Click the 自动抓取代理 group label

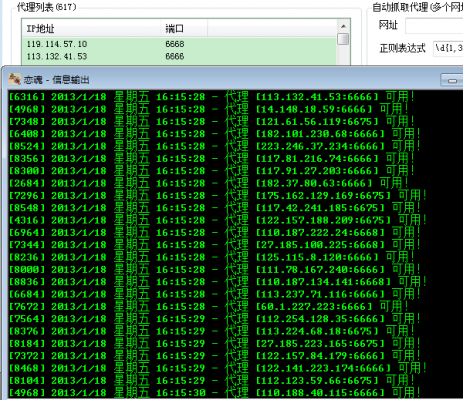pyautogui.click(x=417, y=7)
